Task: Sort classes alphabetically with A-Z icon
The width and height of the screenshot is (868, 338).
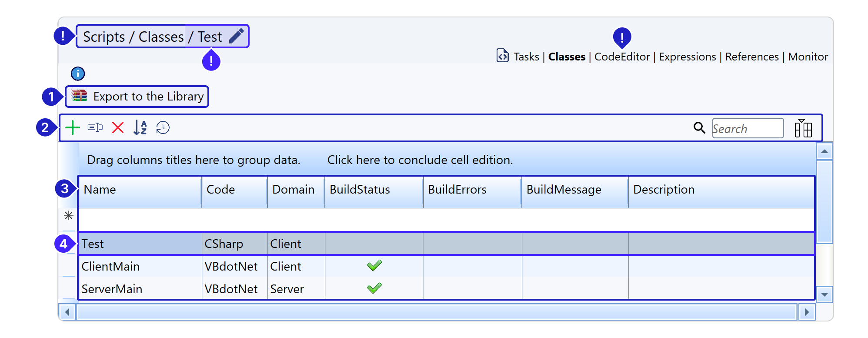Action: click(140, 128)
